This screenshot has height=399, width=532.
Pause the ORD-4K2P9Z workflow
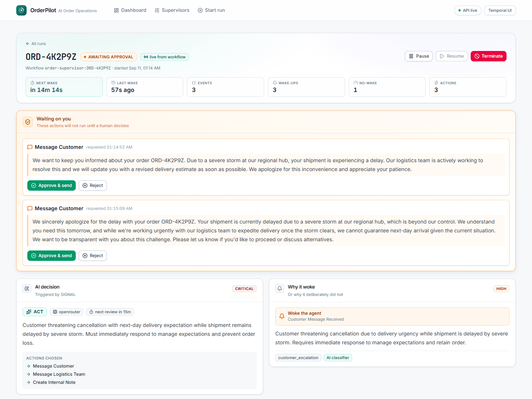(x=419, y=56)
